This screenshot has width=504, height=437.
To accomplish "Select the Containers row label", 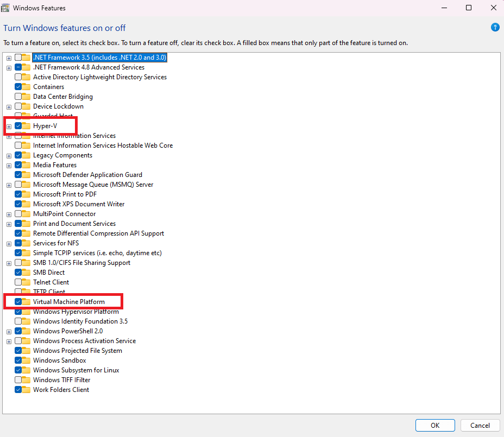I will [48, 87].
